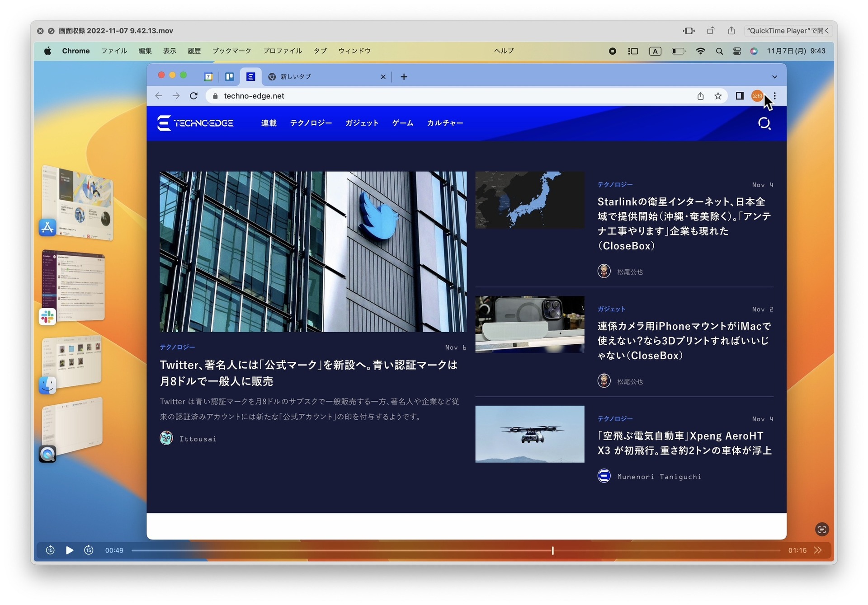Reload the techno-edge.net page
Viewport: 868px width, 605px height.
point(194,96)
